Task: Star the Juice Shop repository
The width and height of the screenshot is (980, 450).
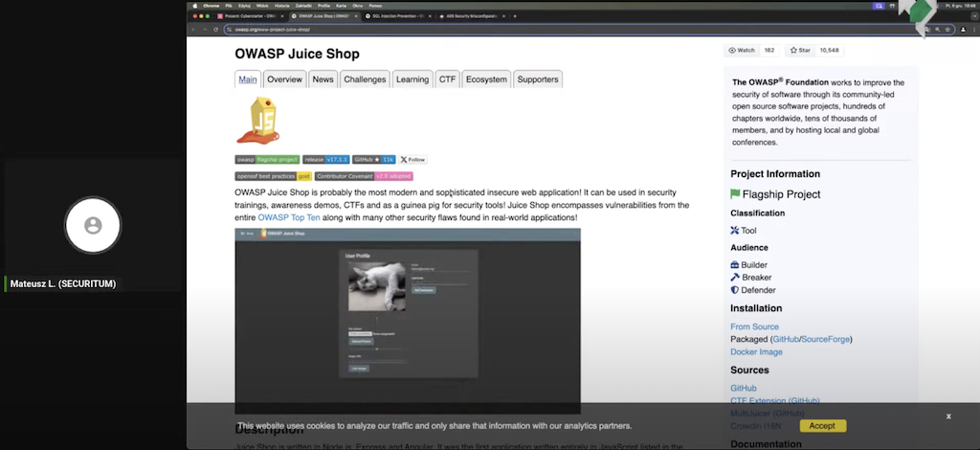Action: pyautogui.click(x=800, y=50)
